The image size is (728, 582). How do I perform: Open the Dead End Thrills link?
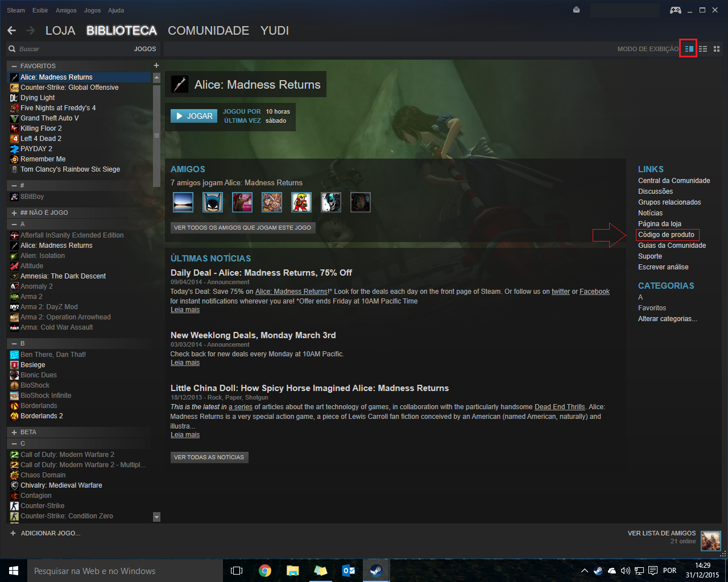tap(560, 407)
